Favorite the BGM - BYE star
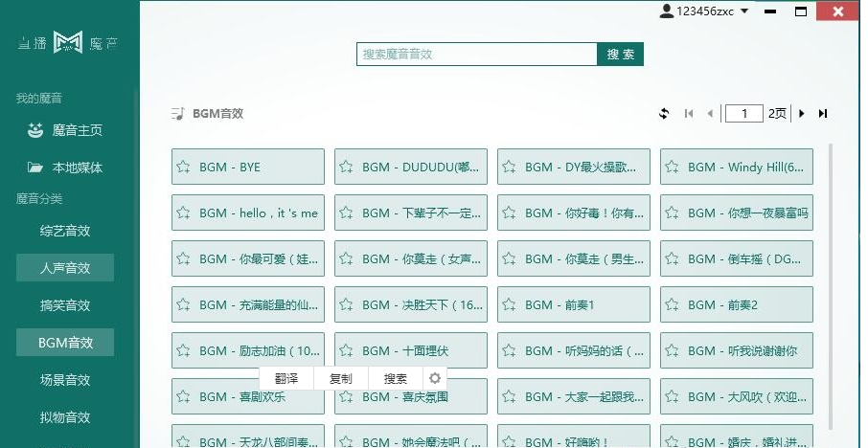 click(x=184, y=168)
